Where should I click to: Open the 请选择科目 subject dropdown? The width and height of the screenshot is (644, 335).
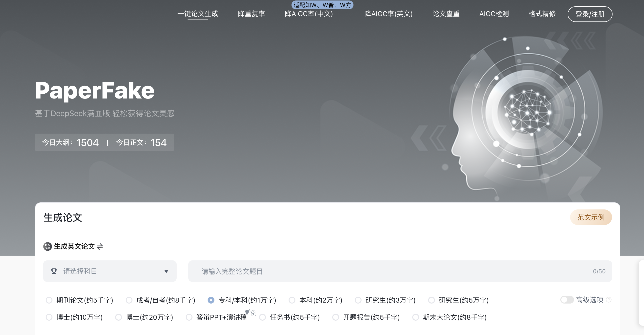pos(110,271)
